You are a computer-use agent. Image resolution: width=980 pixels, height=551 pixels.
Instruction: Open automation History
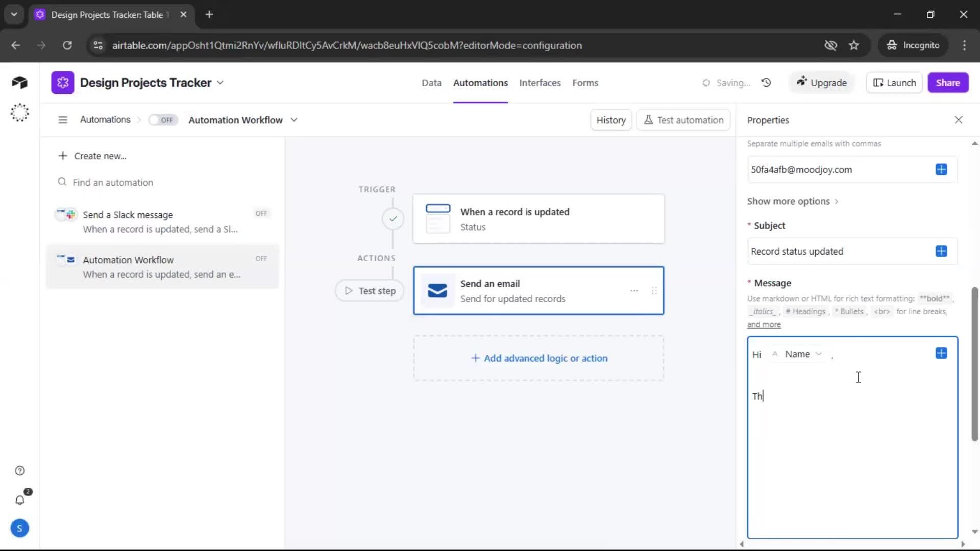(611, 120)
